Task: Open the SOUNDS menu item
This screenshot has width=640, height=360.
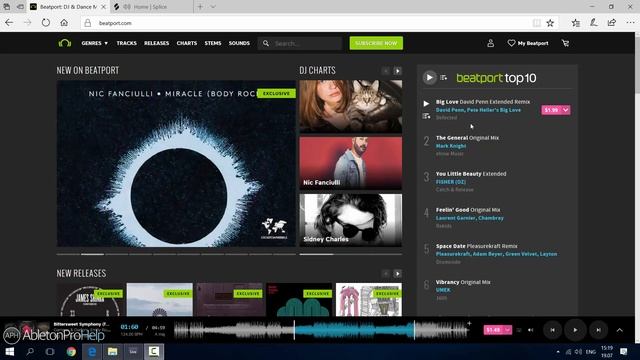Action: [x=239, y=43]
